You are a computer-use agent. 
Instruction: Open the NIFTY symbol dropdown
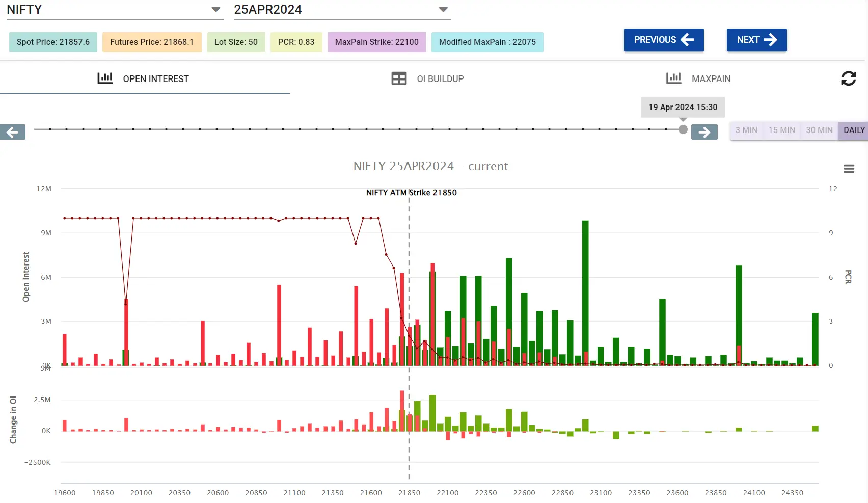pos(115,10)
